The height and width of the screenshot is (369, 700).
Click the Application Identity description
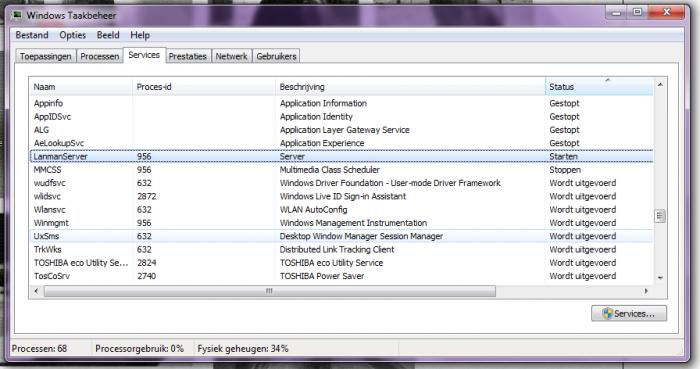[316, 116]
